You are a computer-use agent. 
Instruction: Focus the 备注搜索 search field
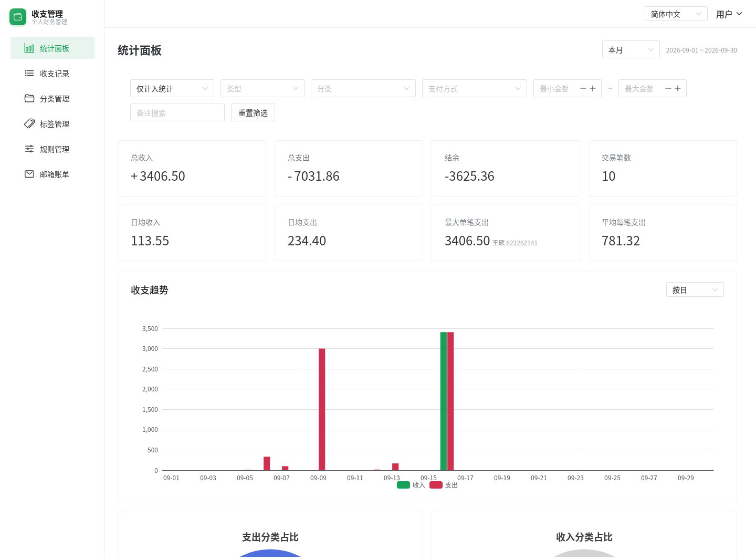tap(177, 112)
